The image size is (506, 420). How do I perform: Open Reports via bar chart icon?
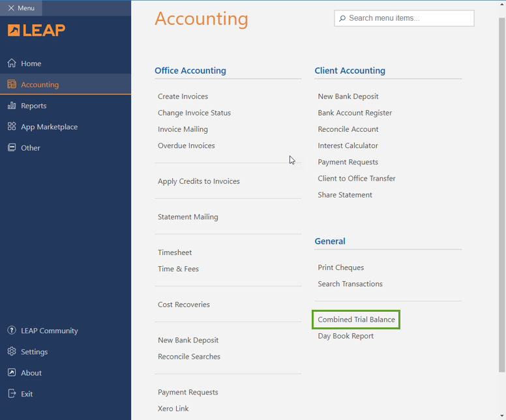pyautogui.click(x=12, y=106)
